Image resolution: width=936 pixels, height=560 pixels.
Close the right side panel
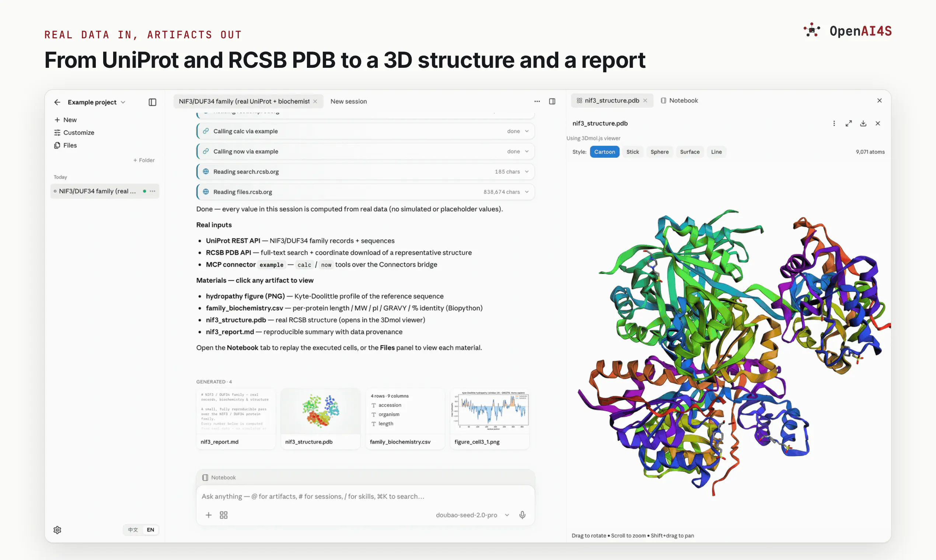pyautogui.click(x=879, y=100)
